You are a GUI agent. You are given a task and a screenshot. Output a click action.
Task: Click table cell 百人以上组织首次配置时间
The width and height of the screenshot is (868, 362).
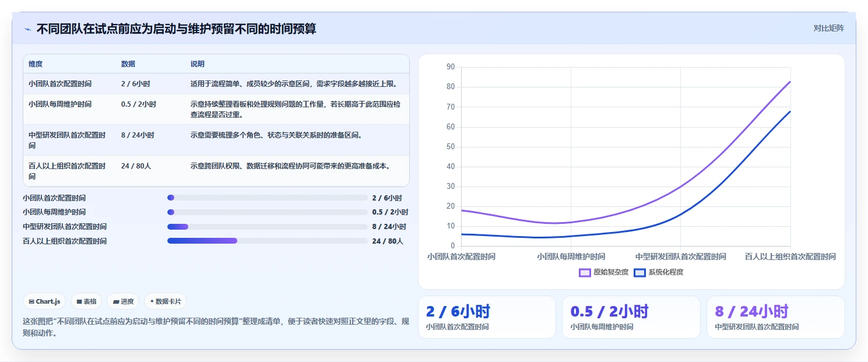pos(67,171)
